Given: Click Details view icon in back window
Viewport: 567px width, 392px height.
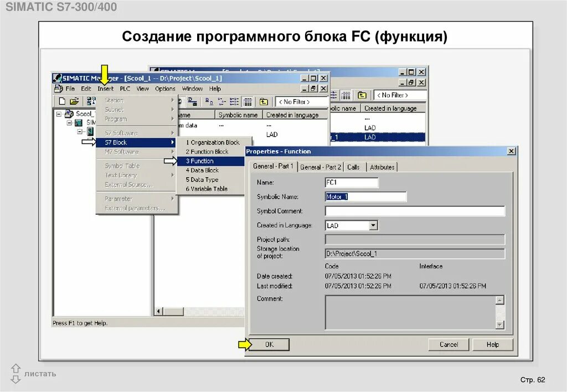Looking at the screenshot, I should click(x=346, y=95).
